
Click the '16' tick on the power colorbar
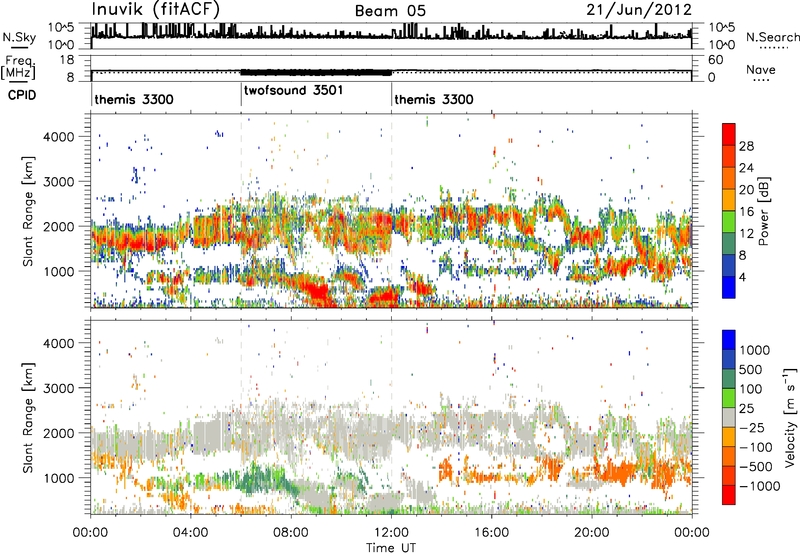point(746,212)
